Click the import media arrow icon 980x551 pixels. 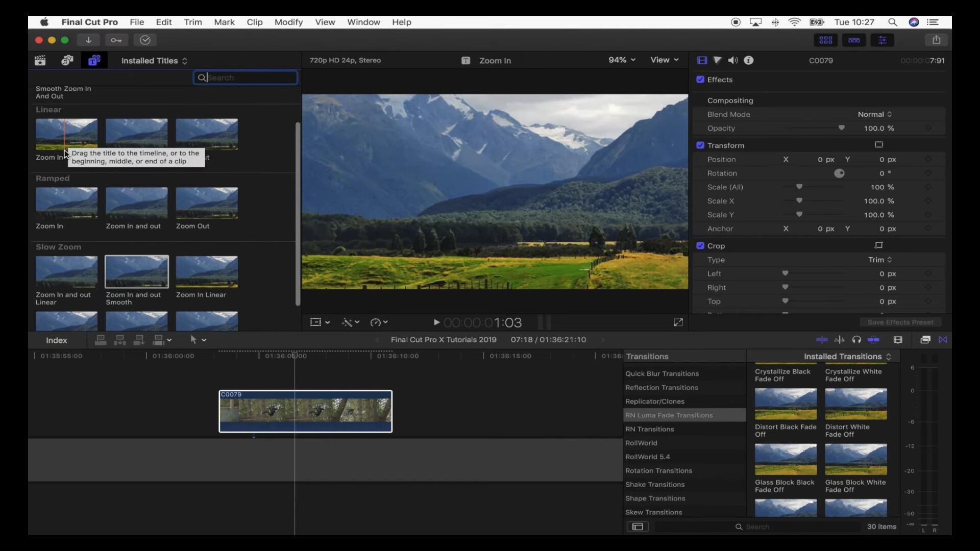pyautogui.click(x=88, y=40)
